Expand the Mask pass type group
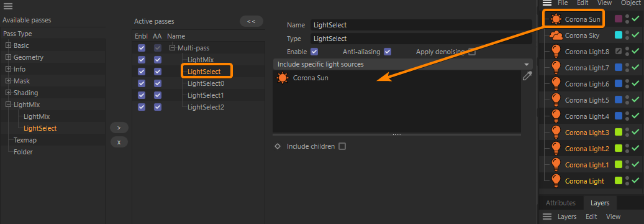644x224 pixels. pos(8,81)
